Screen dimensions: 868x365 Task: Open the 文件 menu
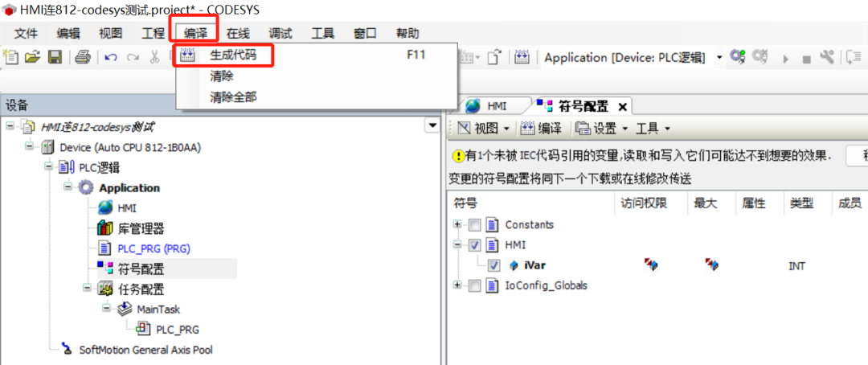[26, 33]
